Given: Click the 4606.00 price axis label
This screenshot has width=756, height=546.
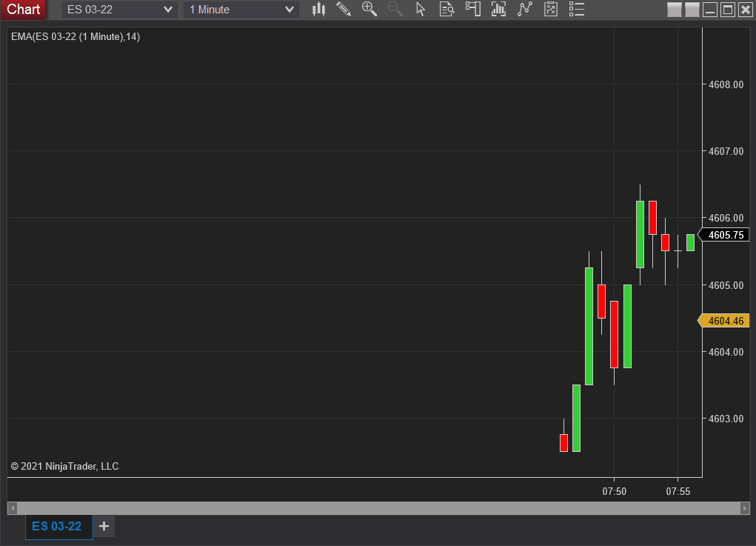Looking at the screenshot, I should 726,218.
